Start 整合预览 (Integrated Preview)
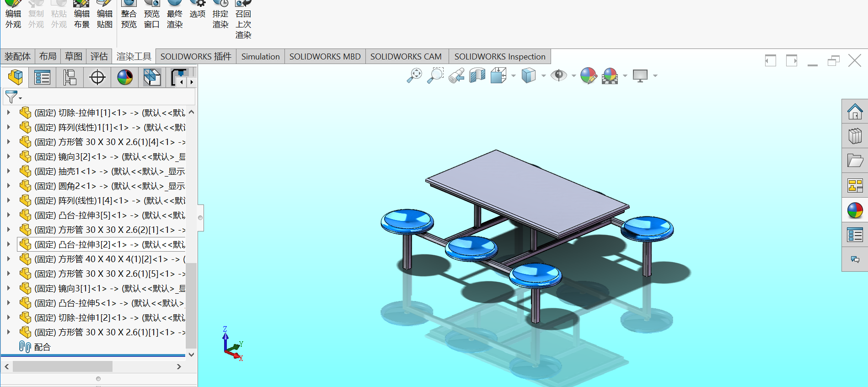This screenshot has height=387, width=868. 129,15
